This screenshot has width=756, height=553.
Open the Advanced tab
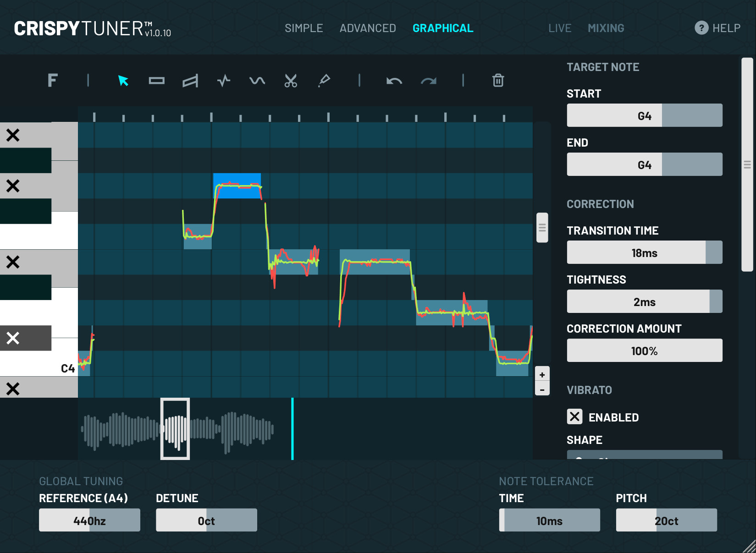[368, 28]
